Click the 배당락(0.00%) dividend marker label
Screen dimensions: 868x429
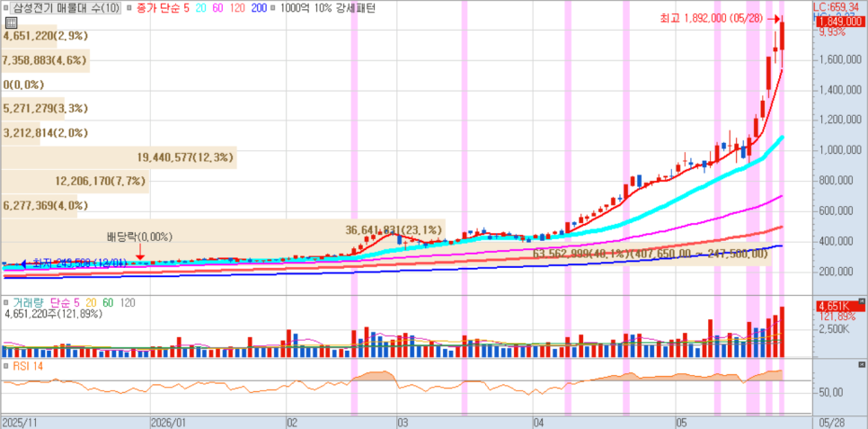[140, 237]
